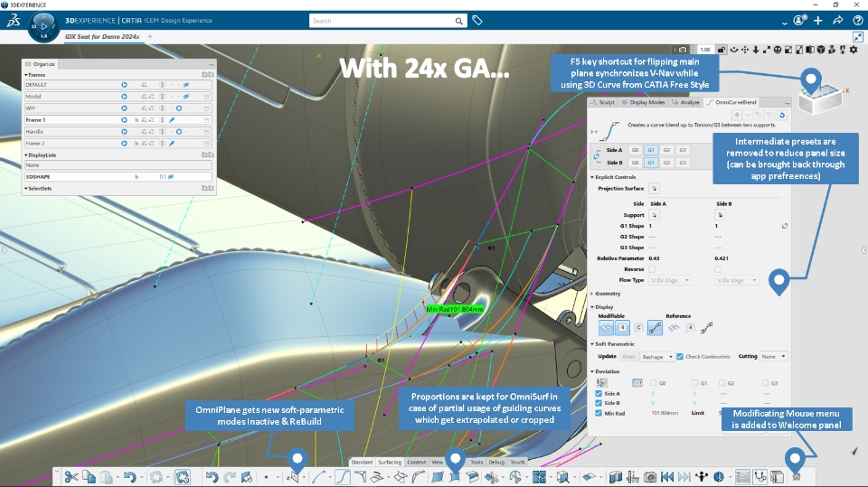The width and height of the screenshot is (868, 487).
Task: Open the Reshape update mode dropdown
Action: (657, 357)
